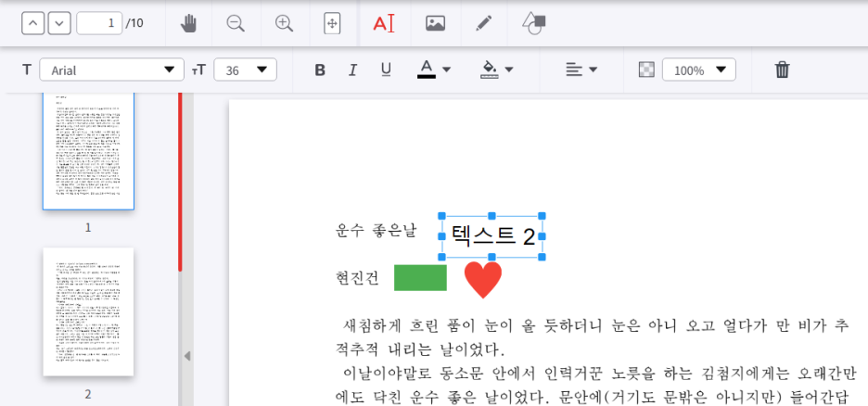Expand the text alignment dropdown arrow

pos(594,70)
